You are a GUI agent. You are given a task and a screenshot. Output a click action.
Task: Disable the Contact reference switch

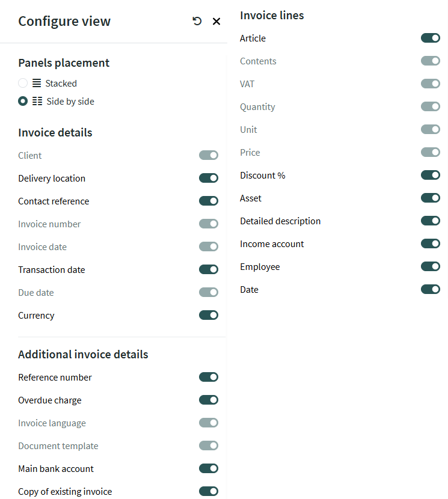pyautogui.click(x=209, y=201)
